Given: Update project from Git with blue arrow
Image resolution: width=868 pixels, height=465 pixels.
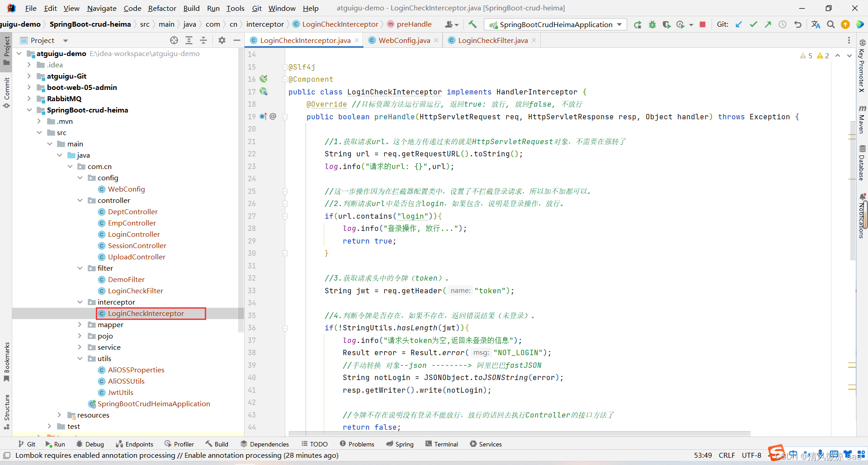Looking at the screenshot, I should coord(739,24).
